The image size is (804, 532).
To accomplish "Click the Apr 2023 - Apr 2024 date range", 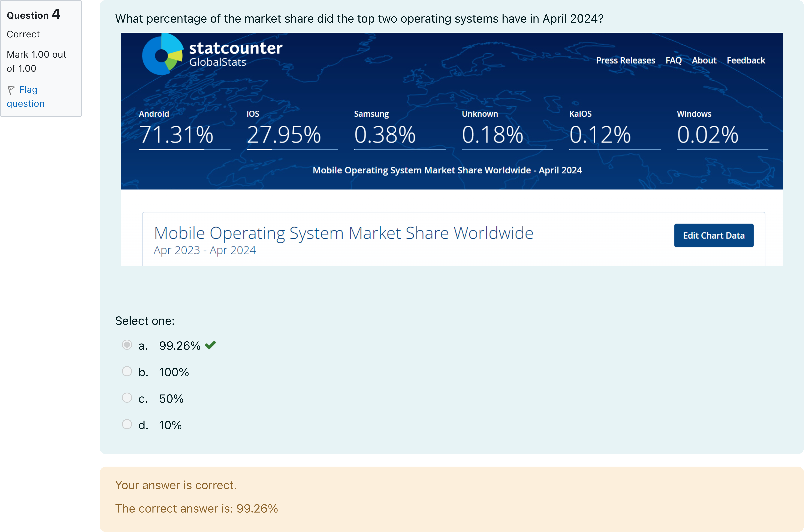I will [205, 250].
